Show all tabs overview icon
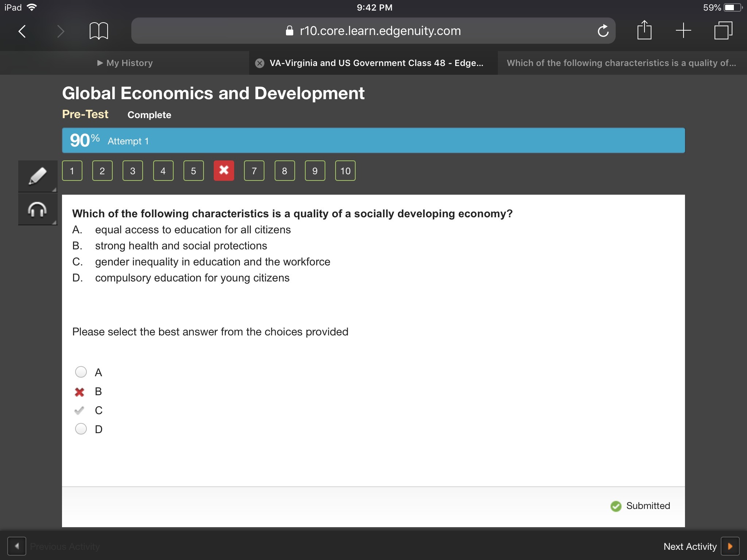This screenshot has width=747, height=560. coord(723,30)
